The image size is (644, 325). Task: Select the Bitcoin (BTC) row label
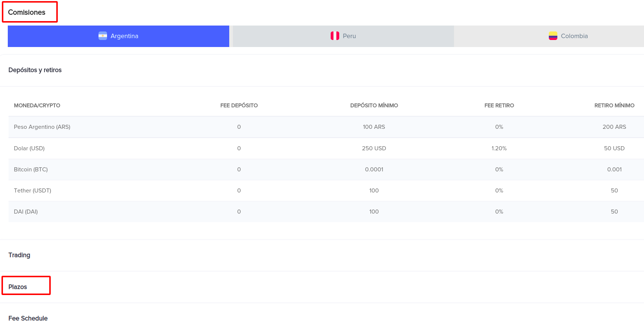[31, 170]
